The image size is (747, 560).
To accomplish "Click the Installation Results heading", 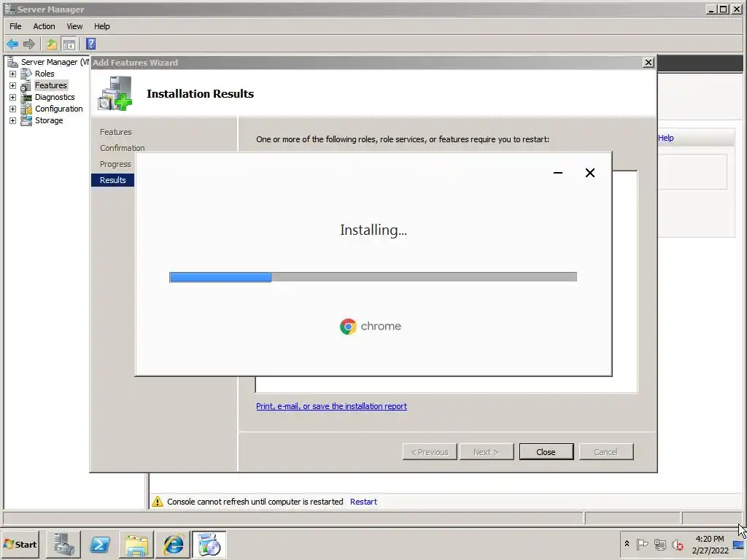I will pyautogui.click(x=200, y=94).
